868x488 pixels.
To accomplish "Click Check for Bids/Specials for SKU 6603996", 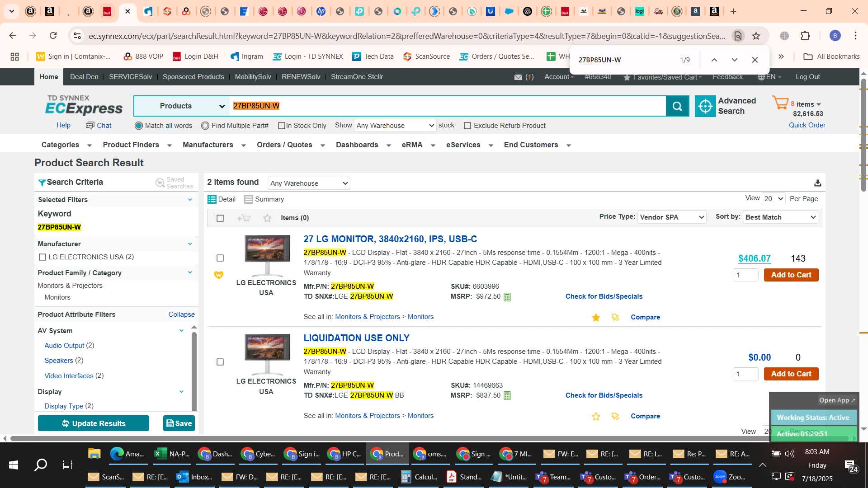I will click(x=604, y=296).
